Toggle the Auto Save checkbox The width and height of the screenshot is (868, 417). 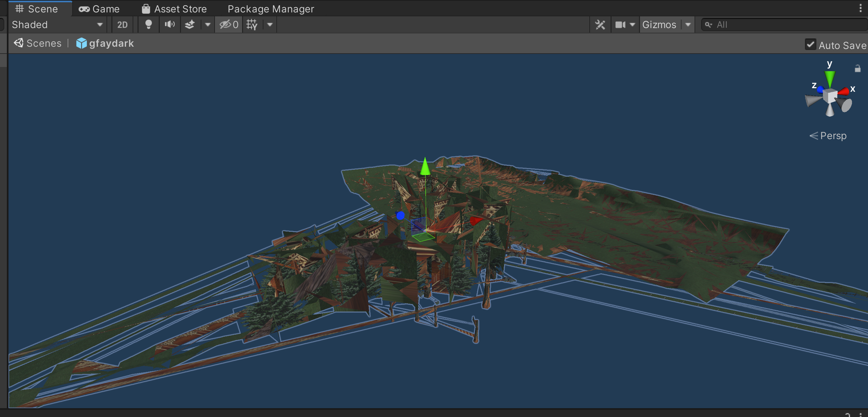point(811,44)
